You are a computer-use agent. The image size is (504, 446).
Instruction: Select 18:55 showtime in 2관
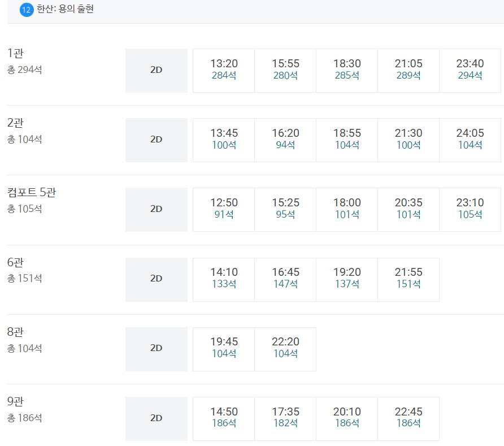347,140
